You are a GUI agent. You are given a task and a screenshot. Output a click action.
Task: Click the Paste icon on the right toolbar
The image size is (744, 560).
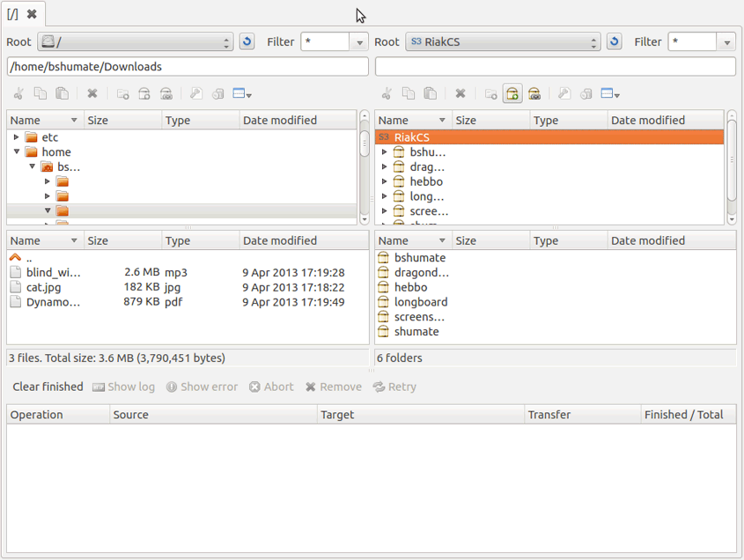431,93
